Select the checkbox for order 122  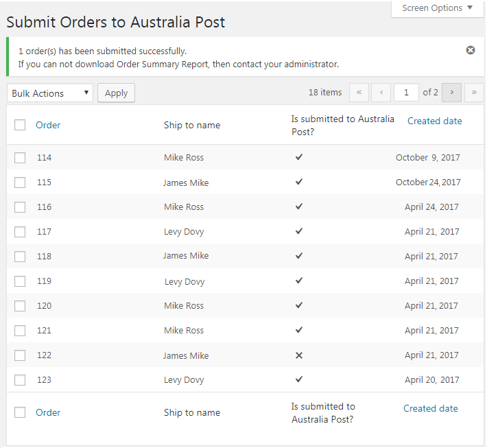[20, 355]
